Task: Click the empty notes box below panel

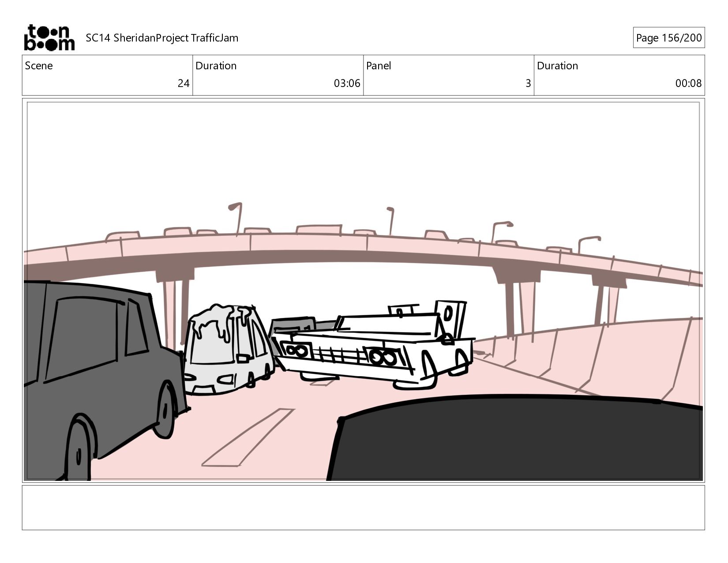Action: click(x=363, y=507)
